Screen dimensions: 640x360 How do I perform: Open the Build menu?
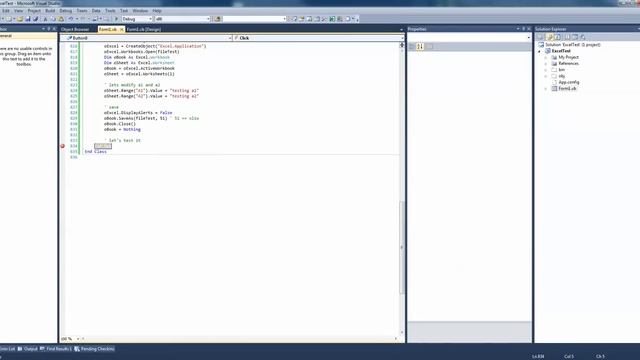tap(50, 11)
